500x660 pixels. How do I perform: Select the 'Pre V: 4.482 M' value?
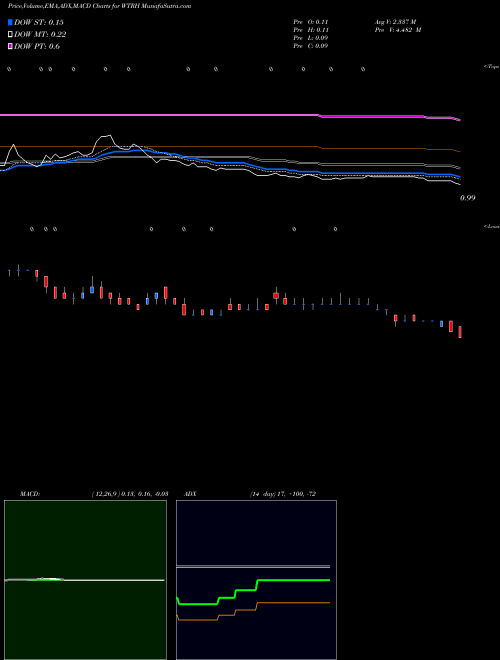(x=399, y=30)
